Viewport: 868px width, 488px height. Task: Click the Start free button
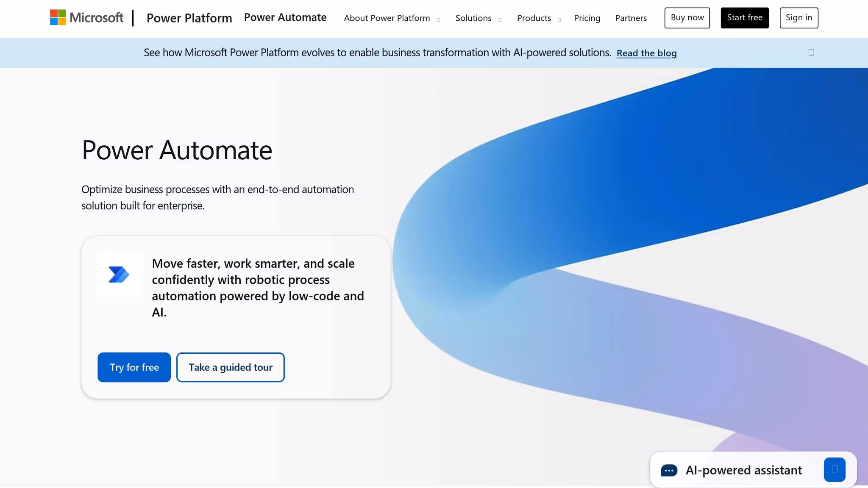(744, 17)
